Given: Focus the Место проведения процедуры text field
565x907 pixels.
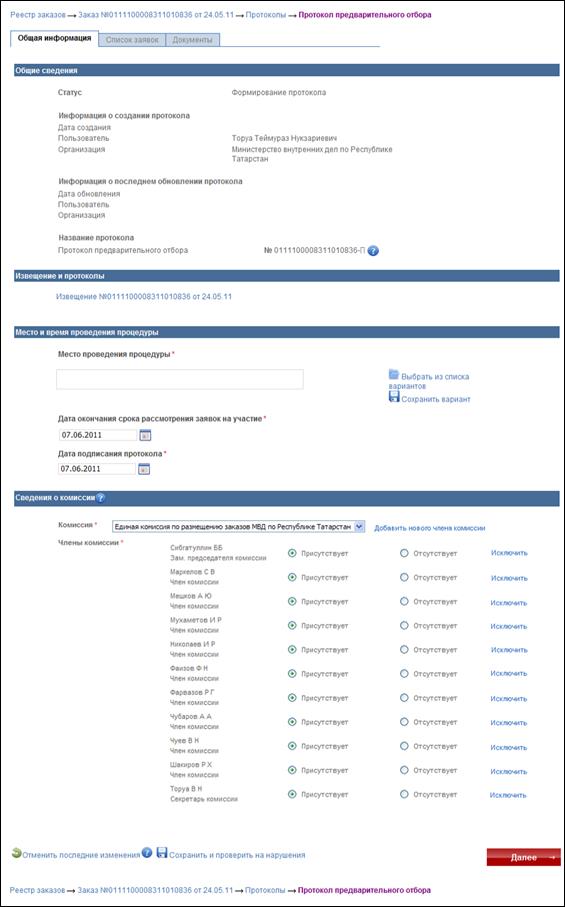Looking at the screenshot, I should (180, 379).
